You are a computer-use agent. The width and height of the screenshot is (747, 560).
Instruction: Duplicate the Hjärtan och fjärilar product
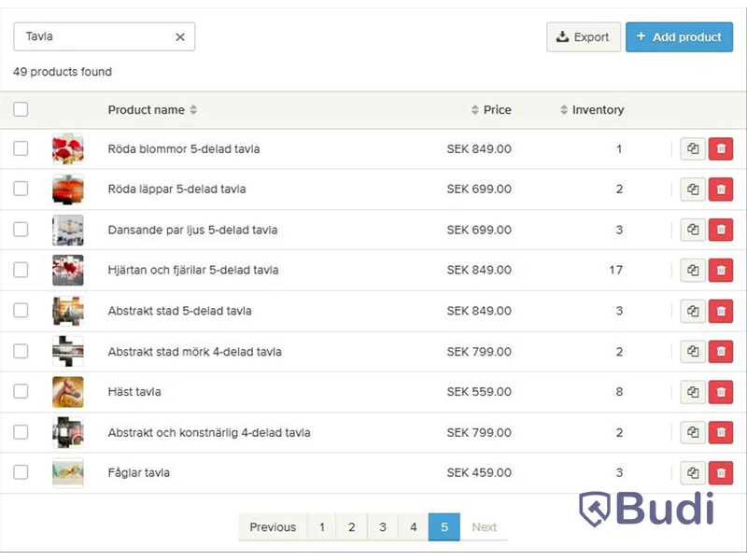tap(693, 270)
